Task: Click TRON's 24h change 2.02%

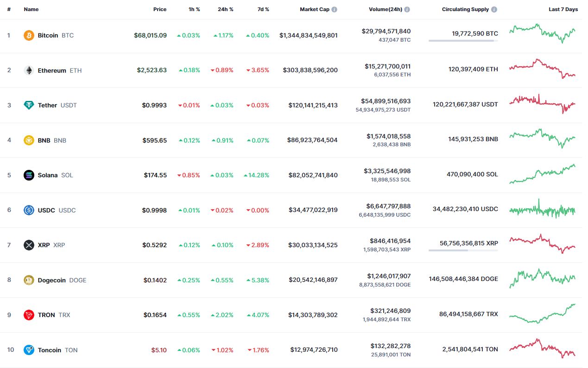Action: [x=222, y=315]
